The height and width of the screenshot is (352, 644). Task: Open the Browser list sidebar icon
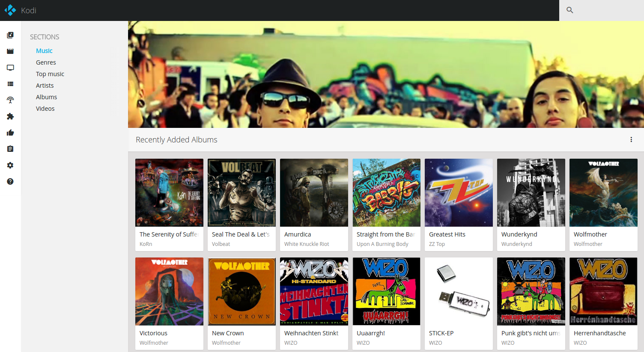10,84
